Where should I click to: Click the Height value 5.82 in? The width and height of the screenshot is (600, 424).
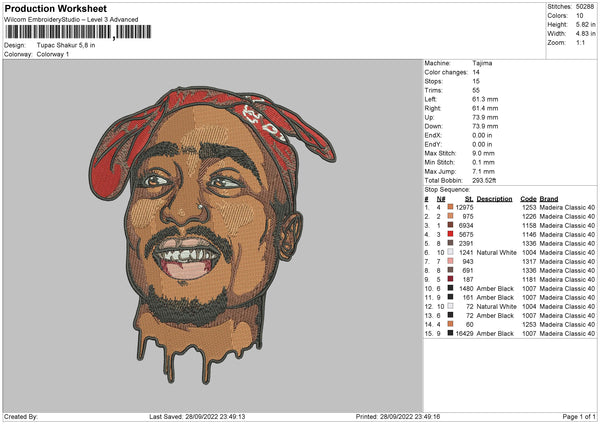[x=585, y=24]
